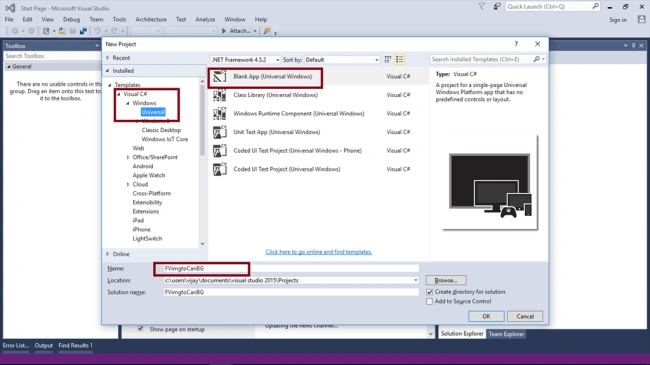
Task: Cancel the New Project dialog
Action: (x=525, y=316)
